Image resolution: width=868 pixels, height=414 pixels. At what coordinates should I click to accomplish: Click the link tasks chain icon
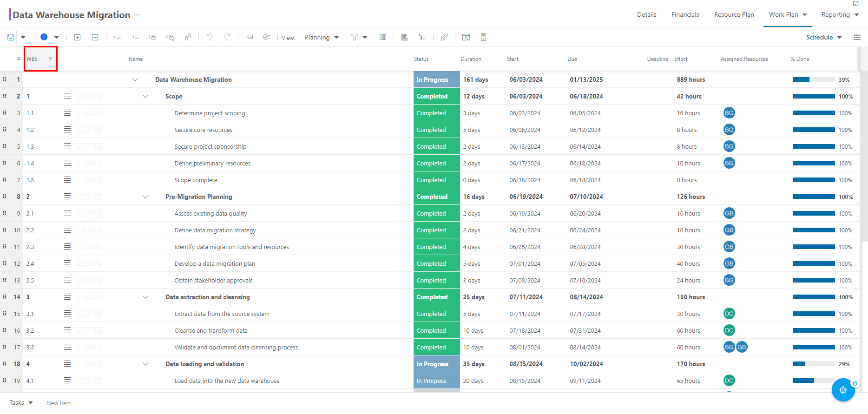pyautogui.click(x=152, y=37)
